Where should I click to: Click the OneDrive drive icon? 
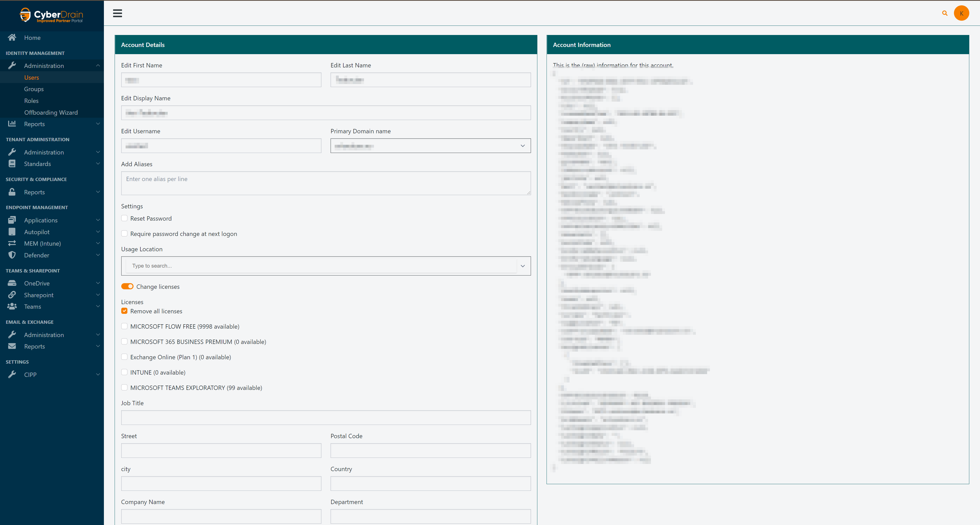point(12,283)
